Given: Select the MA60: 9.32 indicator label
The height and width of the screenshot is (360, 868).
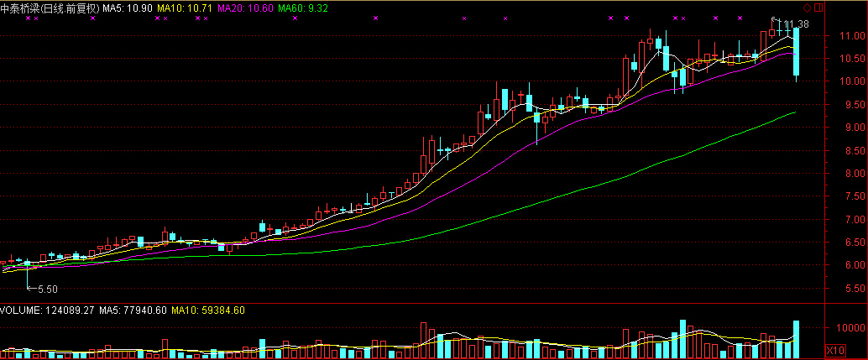Looking at the screenshot, I should (x=303, y=8).
